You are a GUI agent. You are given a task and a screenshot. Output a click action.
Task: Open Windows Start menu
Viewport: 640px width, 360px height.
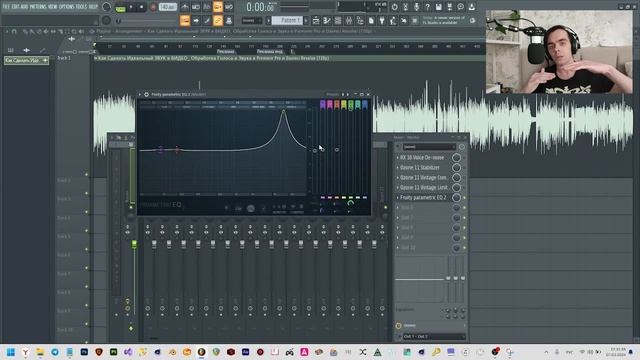[x=11, y=352]
